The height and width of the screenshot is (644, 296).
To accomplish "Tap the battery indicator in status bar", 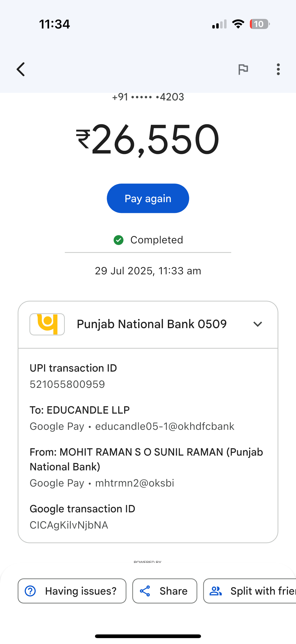I will [259, 24].
